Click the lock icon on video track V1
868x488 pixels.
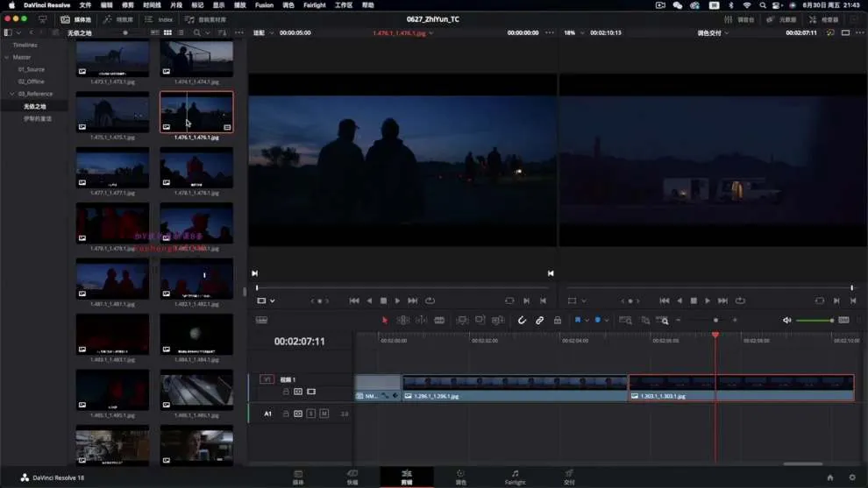click(x=286, y=392)
